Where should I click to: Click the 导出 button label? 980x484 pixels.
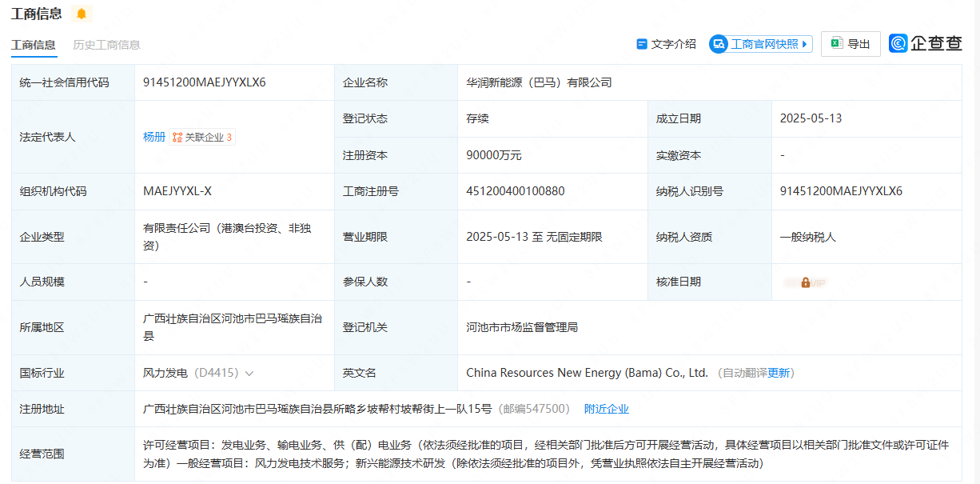[x=858, y=44]
